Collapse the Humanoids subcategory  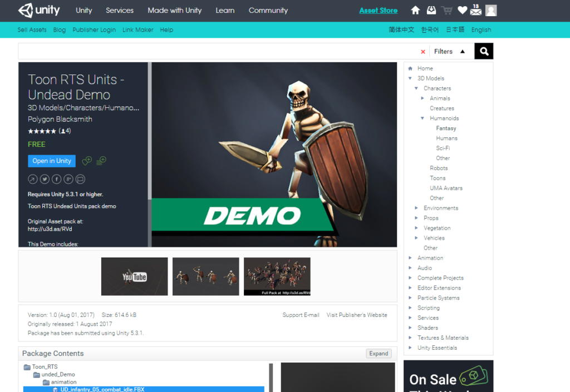coord(422,118)
